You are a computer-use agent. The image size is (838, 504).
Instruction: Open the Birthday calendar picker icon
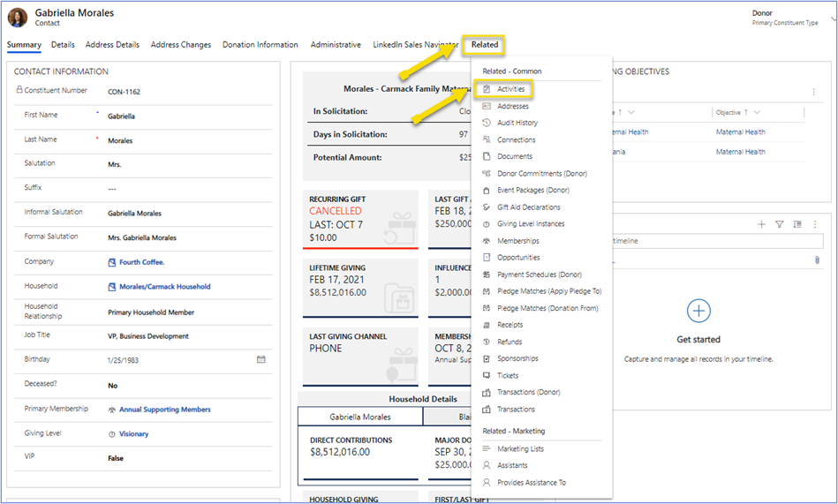coord(260,359)
